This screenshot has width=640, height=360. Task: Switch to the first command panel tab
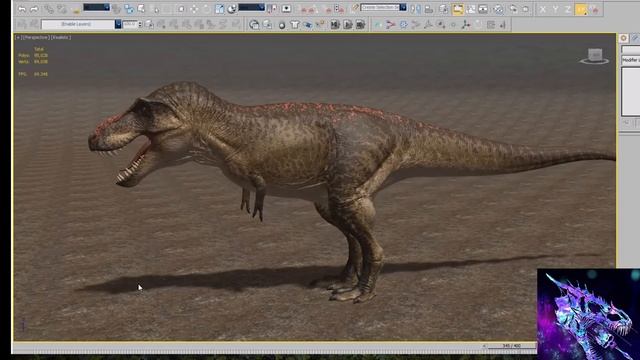point(623,38)
